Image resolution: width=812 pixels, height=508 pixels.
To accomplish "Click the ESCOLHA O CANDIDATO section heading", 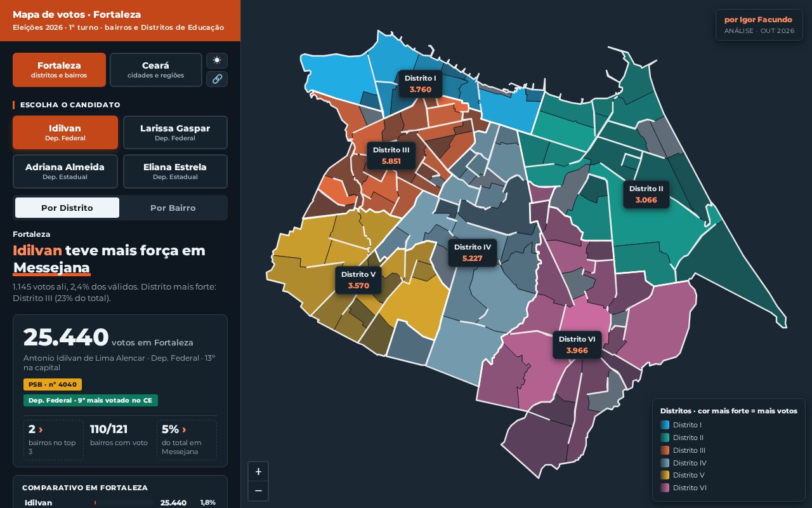I will (x=70, y=105).
